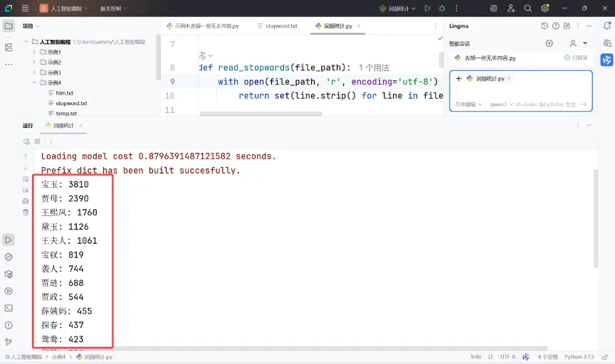Show more tool windows ellipsis in left sidebar

click(x=9, y=64)
